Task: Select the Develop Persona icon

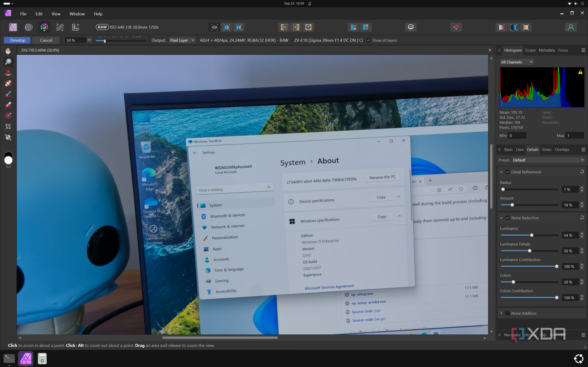Action: [44, 27]
